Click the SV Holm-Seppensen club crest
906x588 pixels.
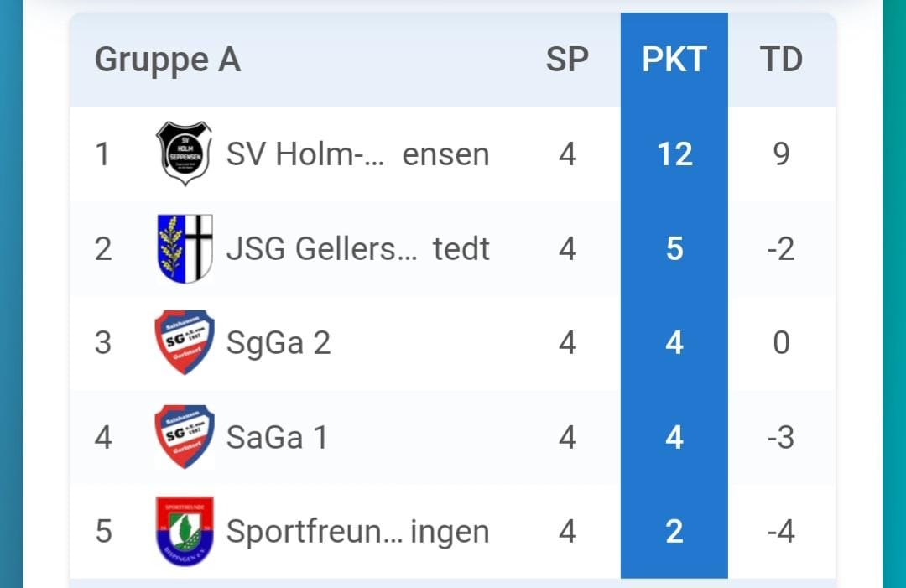click(x=185, y=154)
